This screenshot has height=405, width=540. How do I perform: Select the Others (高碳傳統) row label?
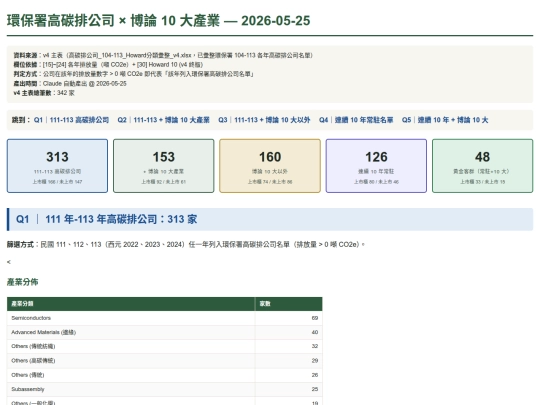pyautogui.click(x=33, y=361)
